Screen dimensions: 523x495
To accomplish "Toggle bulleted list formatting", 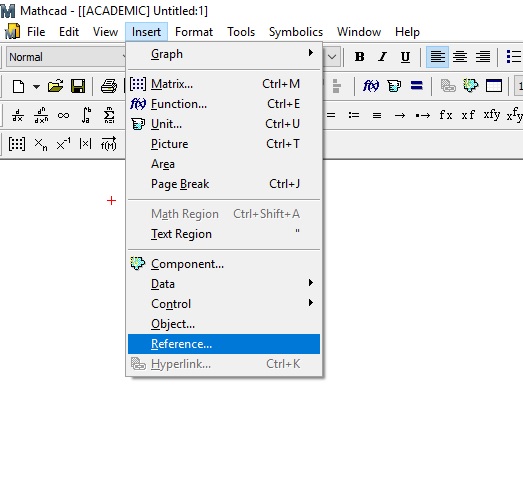I will (514, 57).
